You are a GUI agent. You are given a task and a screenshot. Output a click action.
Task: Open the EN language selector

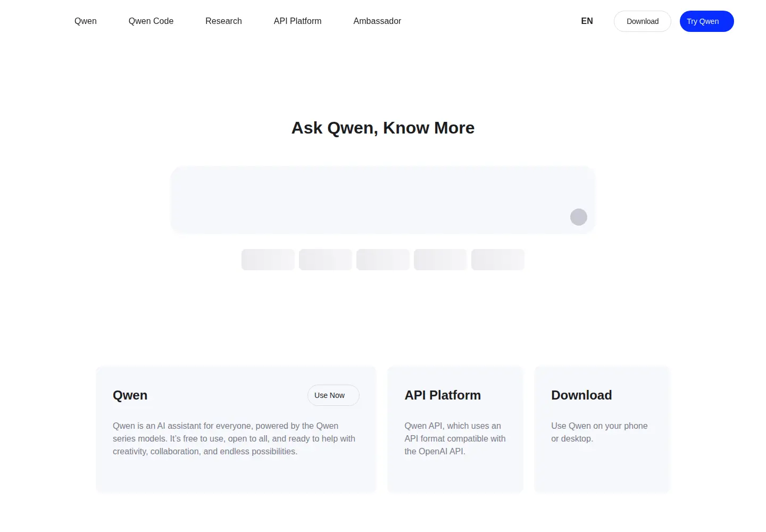coord(587,21)
